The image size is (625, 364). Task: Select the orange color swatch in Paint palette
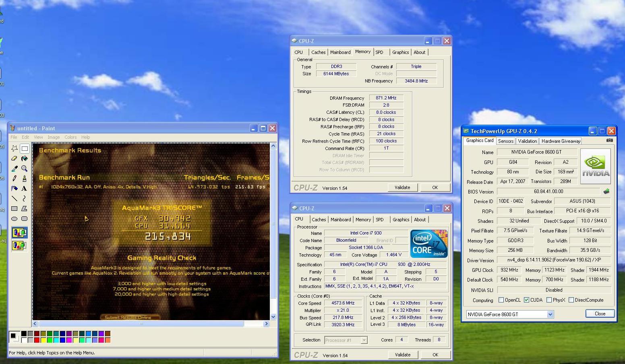pos(108,340)
